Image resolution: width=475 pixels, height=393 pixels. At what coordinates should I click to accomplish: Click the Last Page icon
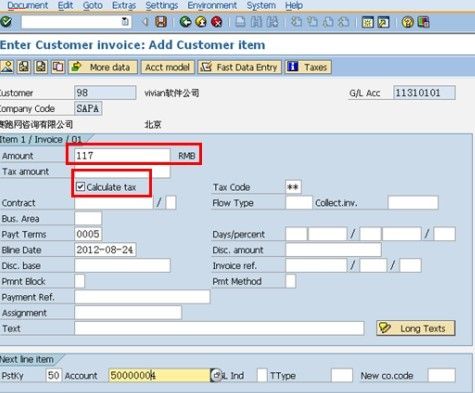(344, 22)
